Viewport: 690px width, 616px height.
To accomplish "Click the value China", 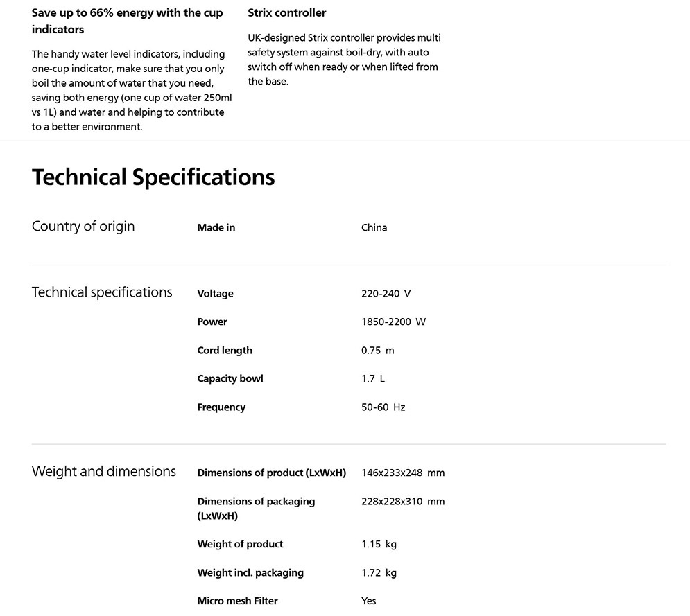I will click(x=374, y=227).
